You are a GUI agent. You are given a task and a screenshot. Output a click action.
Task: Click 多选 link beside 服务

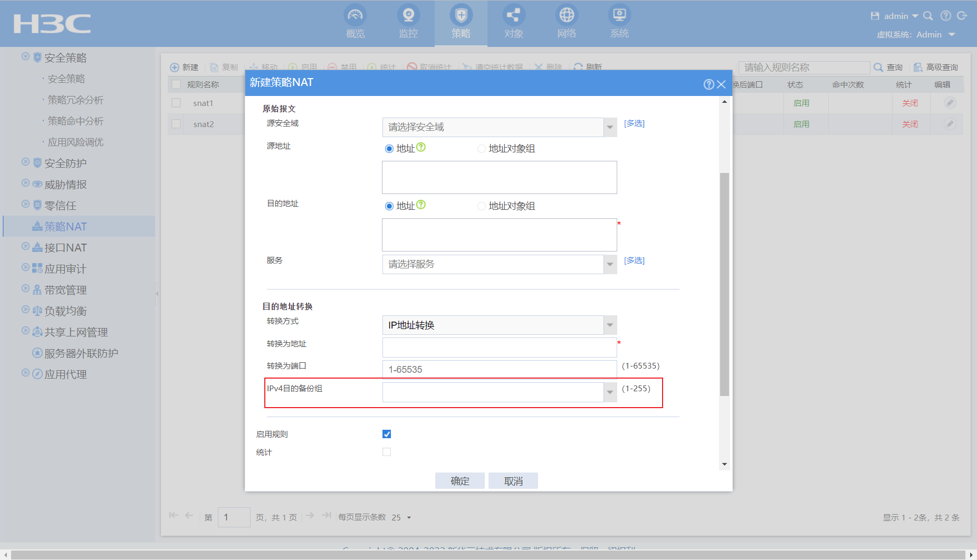634,260
